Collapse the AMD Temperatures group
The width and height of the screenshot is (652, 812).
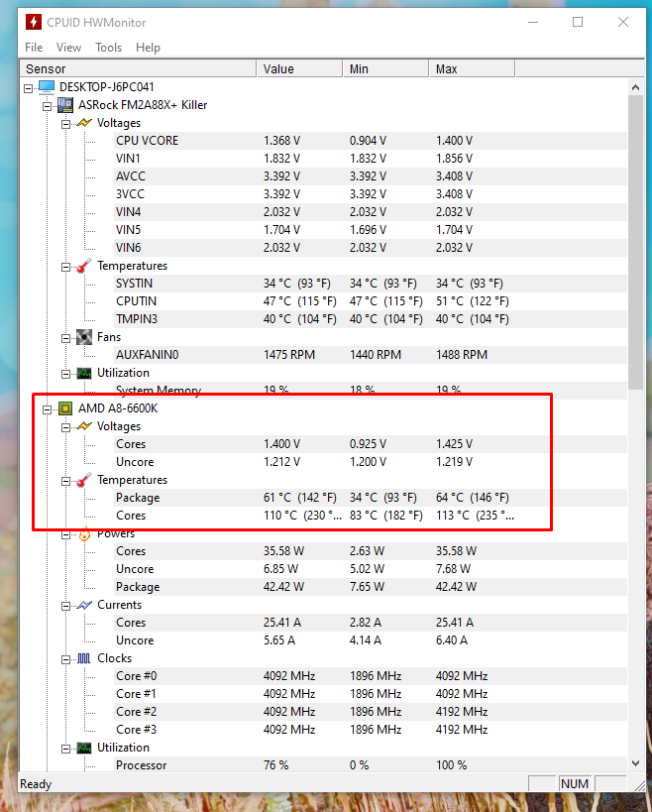[x=65, y=481]
